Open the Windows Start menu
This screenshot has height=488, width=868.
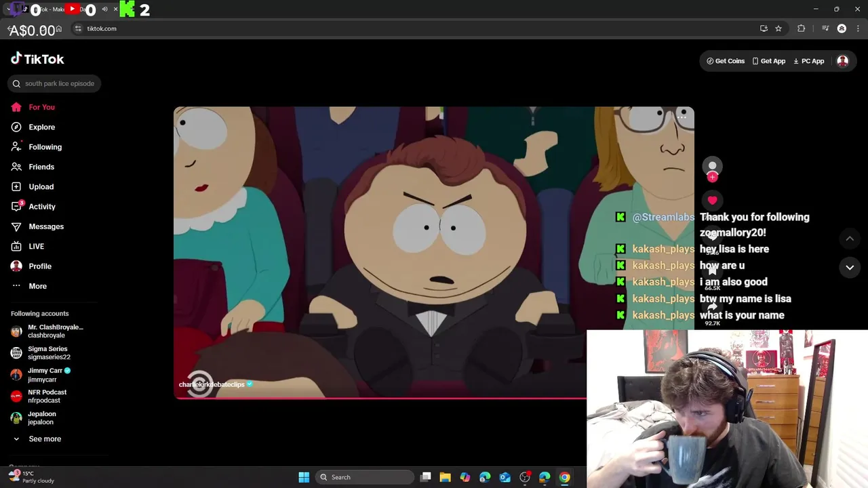(x=304, y=477)
